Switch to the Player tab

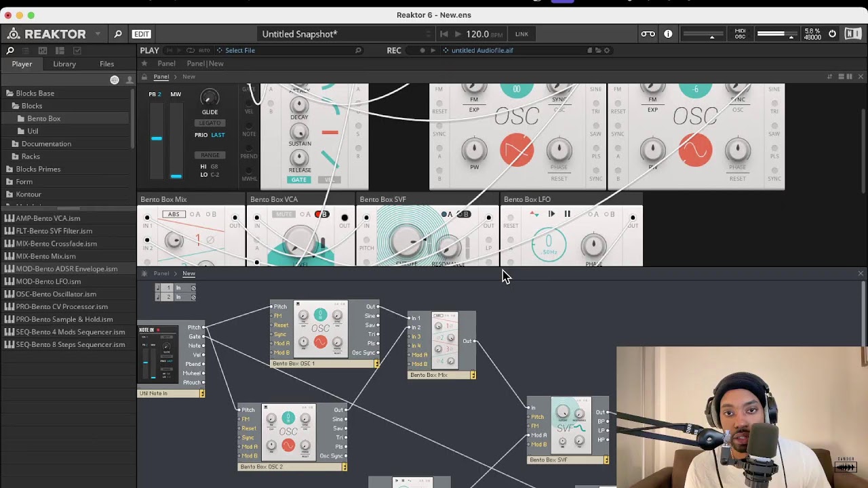pos(22,64)
